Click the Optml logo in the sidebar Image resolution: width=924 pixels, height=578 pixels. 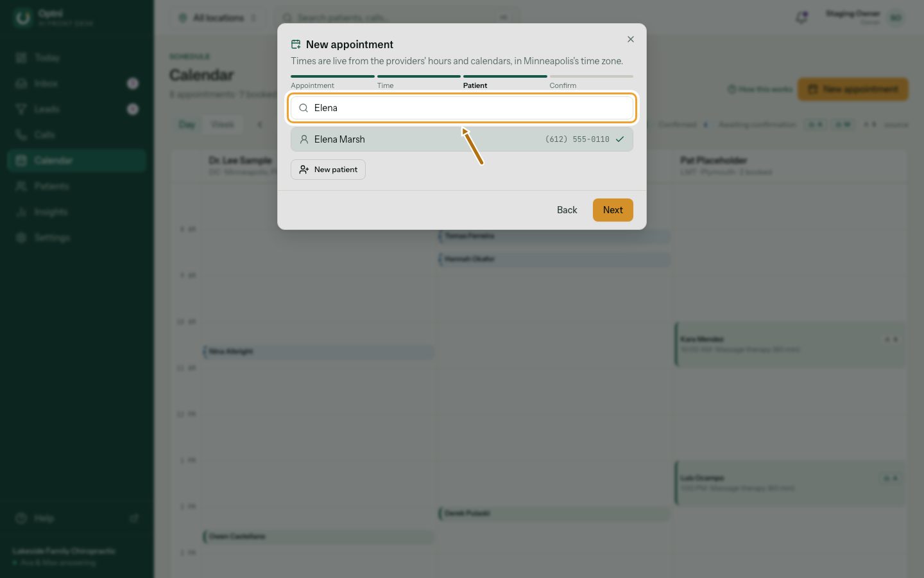23,18
